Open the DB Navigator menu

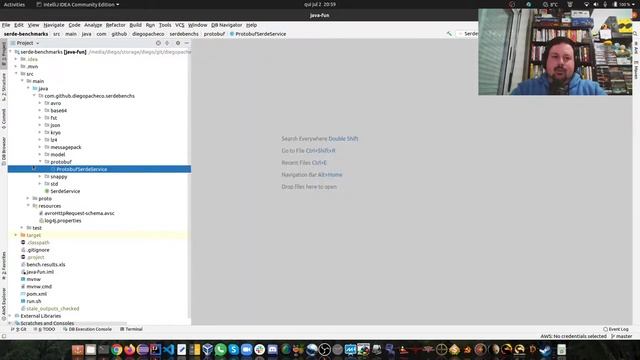pos(227,25)
